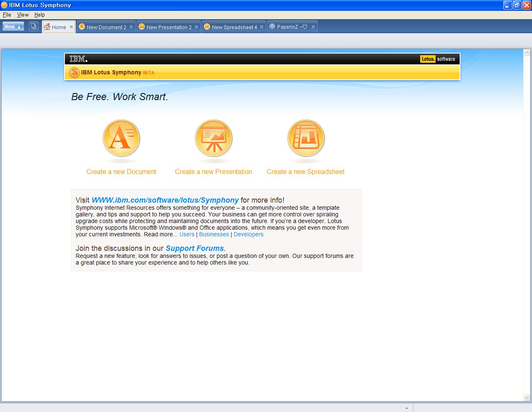This screenshot has height=412, width=532.
Task: Click the scroll up arrow
Action: coord(527,53)
